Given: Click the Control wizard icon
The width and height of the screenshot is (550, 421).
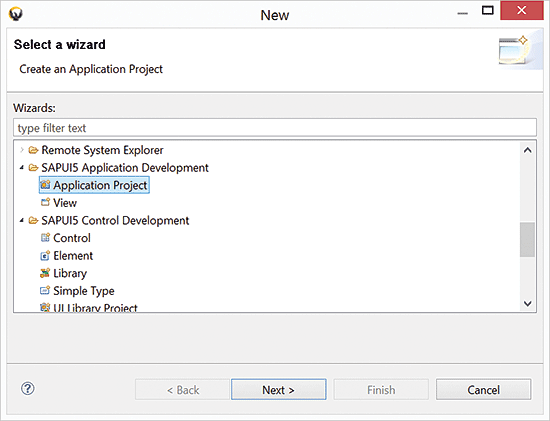Looking at the screenshot, I should 45,238.
